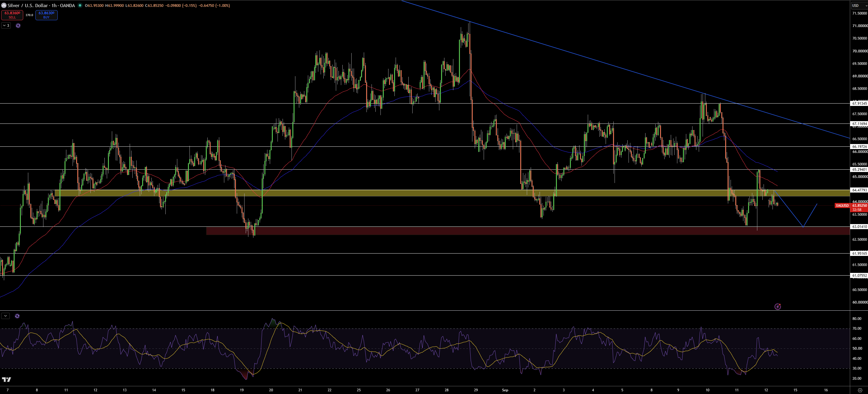Click the 67.91345 line price label
The height and width of the screenshot is (394, 868).
pyautogui.click(x=859, y=104)
